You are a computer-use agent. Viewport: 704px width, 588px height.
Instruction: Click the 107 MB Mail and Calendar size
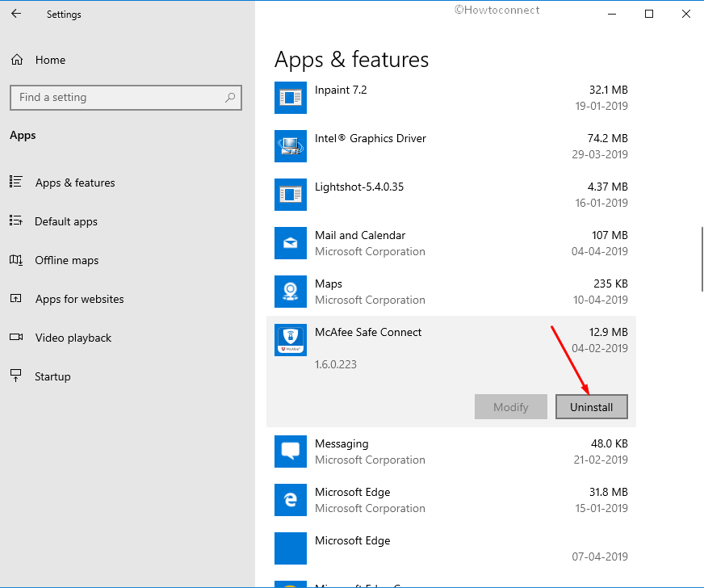click(x=610, y=235)
